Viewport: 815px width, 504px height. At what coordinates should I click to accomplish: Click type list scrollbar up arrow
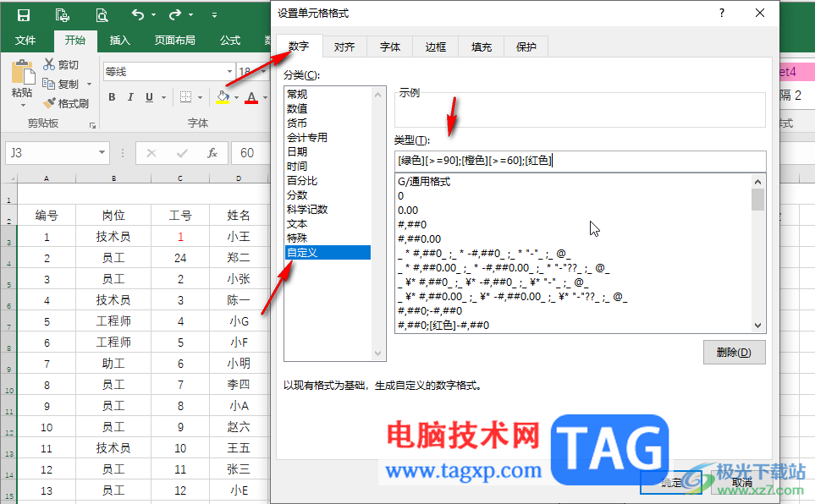757,181
